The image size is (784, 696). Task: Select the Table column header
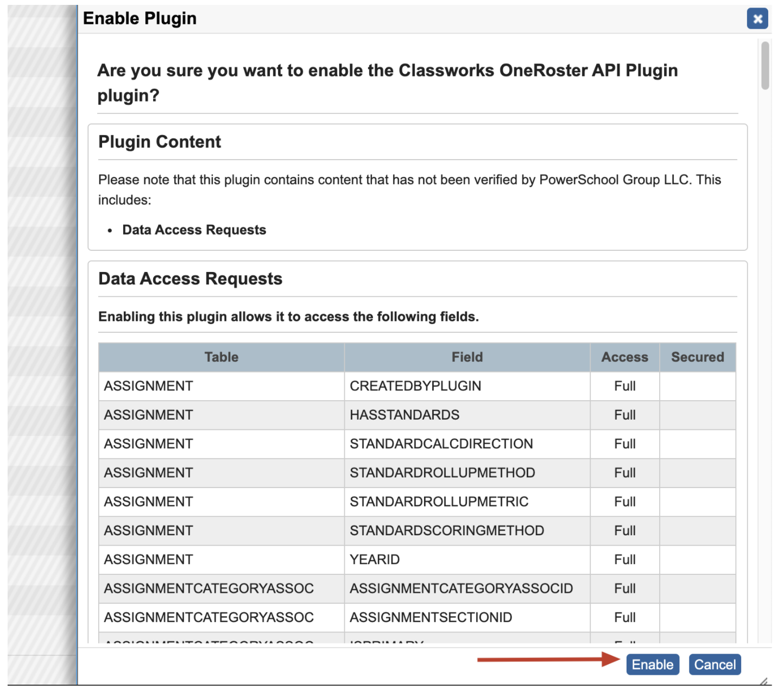220,357
